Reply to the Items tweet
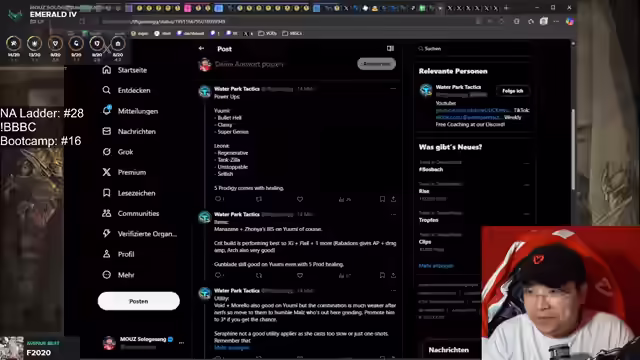Image resolution: width=640 pixels, height=360 pixels. (219, 276)
